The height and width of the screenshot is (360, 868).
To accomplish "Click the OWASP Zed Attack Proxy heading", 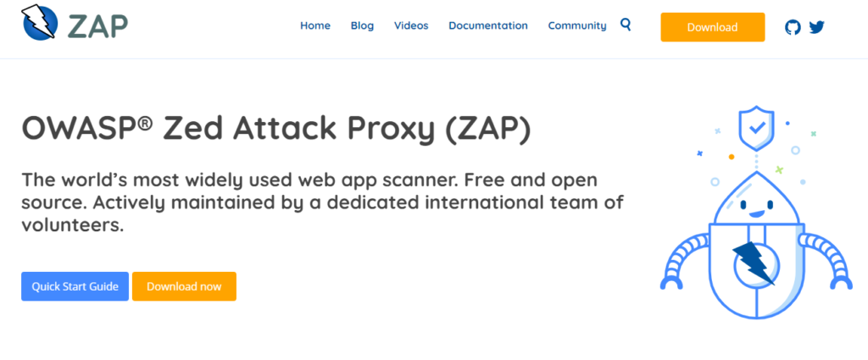I will pos(275,128).
